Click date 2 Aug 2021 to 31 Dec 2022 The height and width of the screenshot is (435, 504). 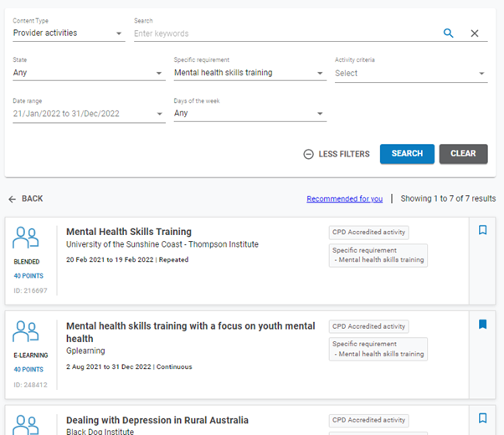coord(108,367)
